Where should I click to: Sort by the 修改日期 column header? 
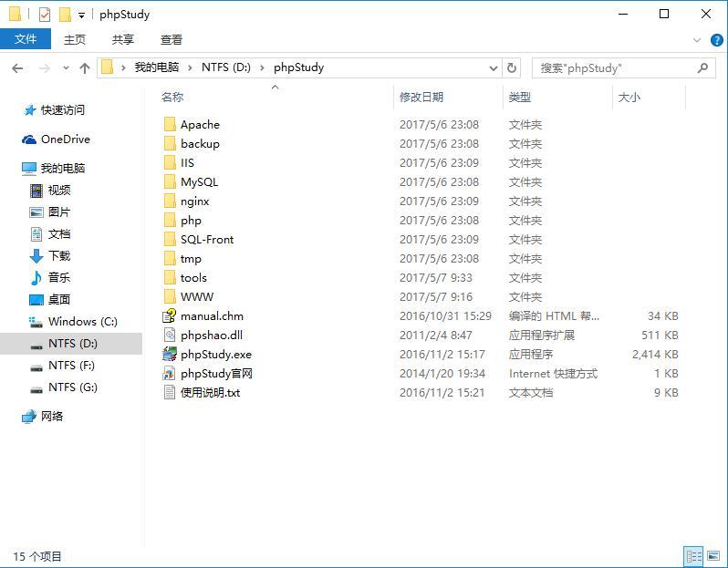point(421,97)
